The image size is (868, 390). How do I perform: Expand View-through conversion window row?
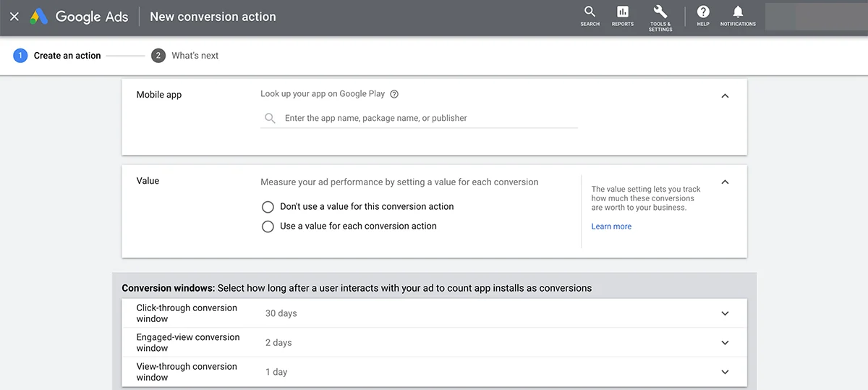tap(725, 372)
